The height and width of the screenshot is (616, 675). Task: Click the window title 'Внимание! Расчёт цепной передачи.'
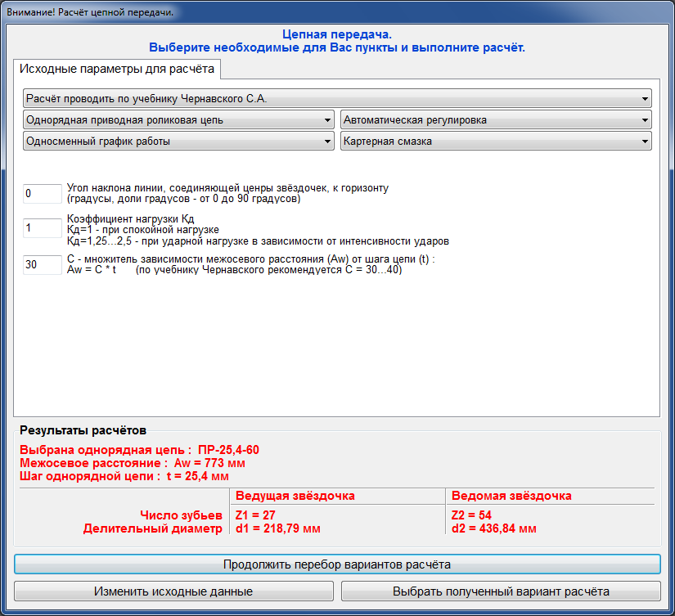(90, 12)
